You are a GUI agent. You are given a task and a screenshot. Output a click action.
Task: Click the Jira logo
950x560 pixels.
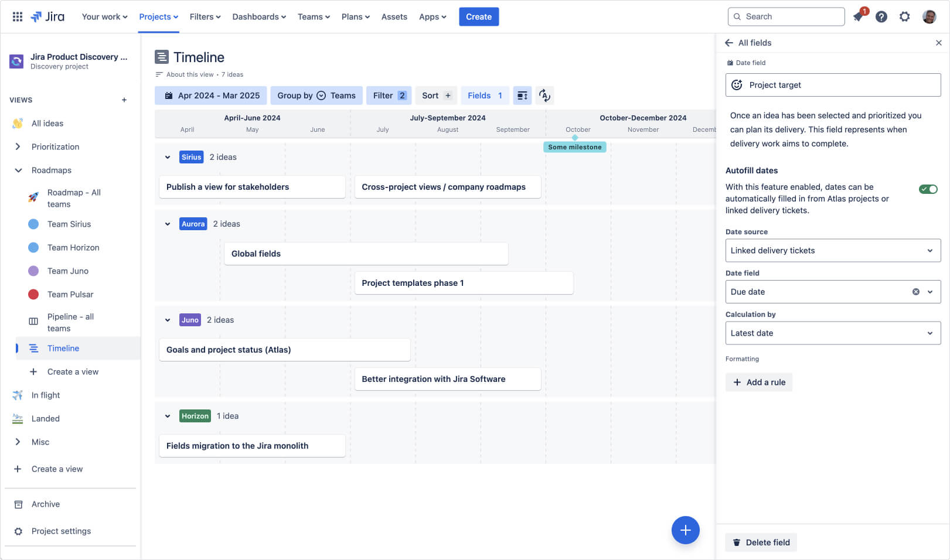[47, 16]
